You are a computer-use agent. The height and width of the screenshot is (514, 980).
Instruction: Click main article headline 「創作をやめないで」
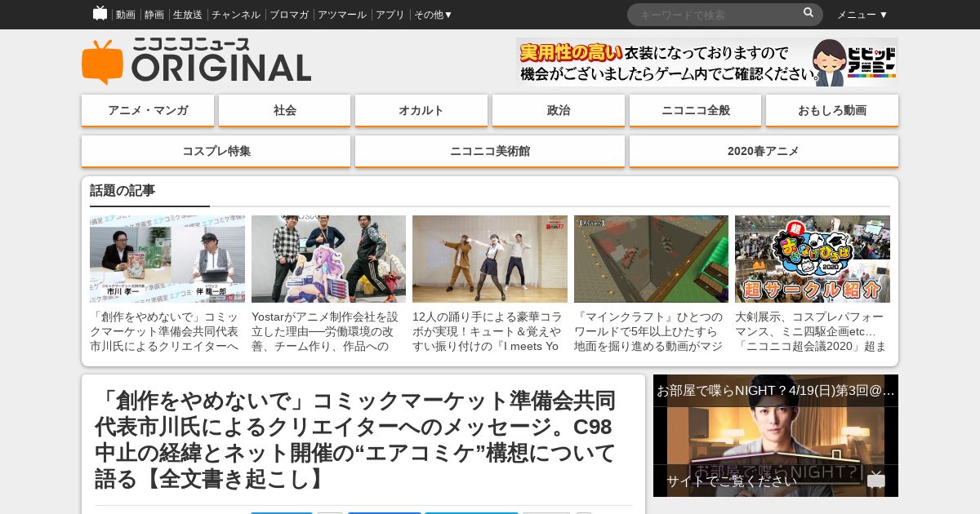(356, 440)
